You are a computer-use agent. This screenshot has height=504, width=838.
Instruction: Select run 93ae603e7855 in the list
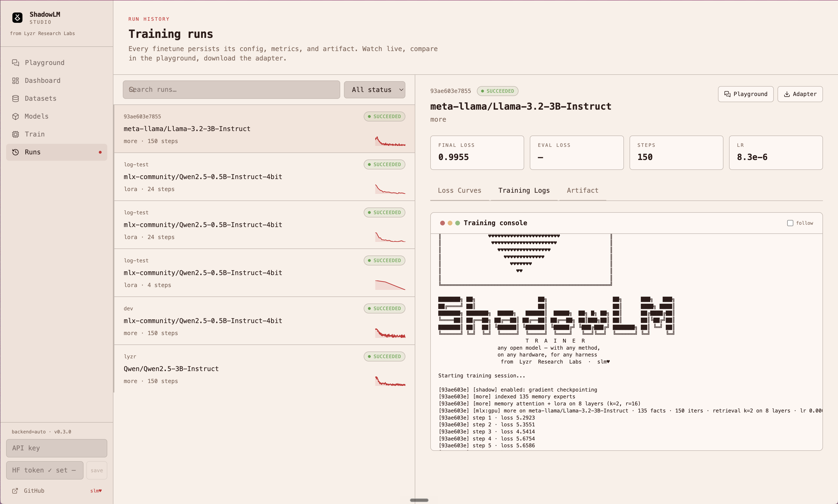coord(264,129)
